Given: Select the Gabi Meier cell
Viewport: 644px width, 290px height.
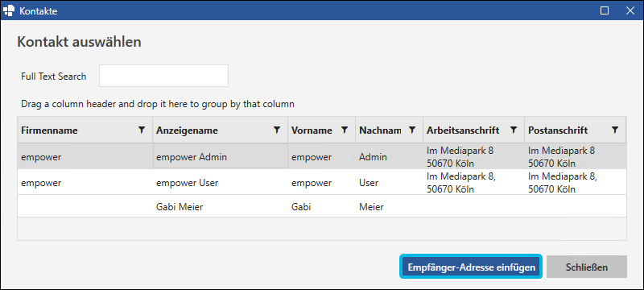Looking at the screenshot, I should pyautogui.click(x=220, y=206).
